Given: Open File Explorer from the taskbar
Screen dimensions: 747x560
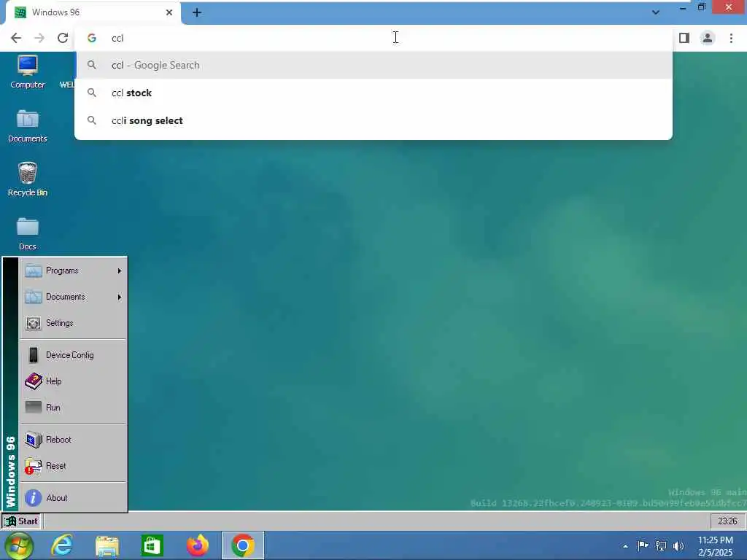Looking at the screenshot, I should [x=107, y=545].
